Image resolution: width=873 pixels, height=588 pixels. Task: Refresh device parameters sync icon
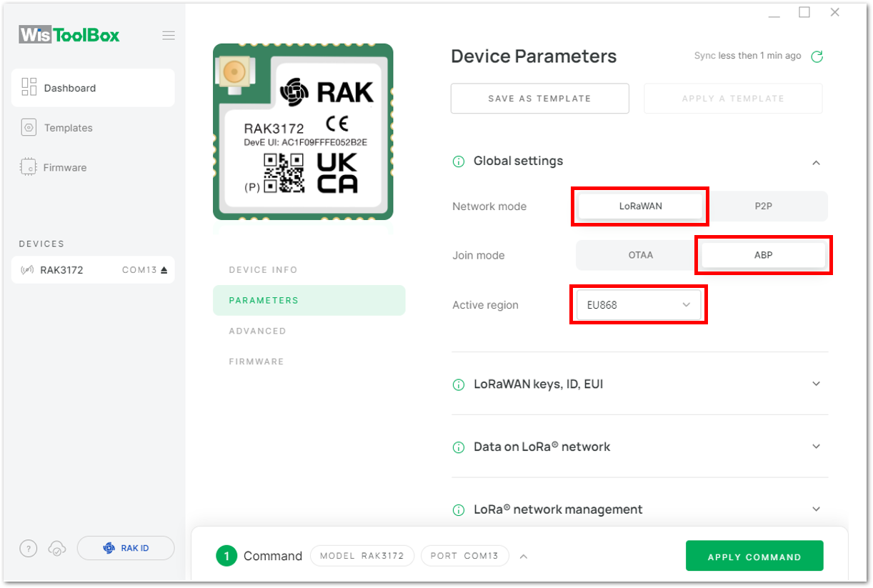(x=817, y=56)
